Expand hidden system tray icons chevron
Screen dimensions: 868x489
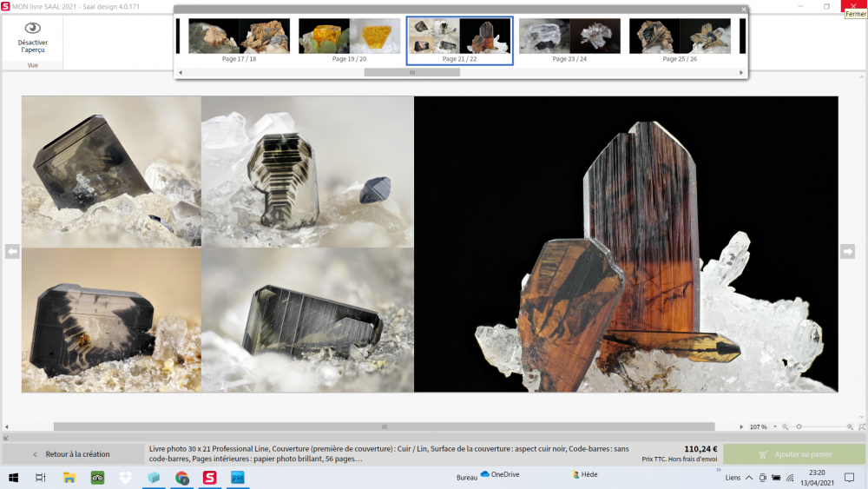point(748,478)
